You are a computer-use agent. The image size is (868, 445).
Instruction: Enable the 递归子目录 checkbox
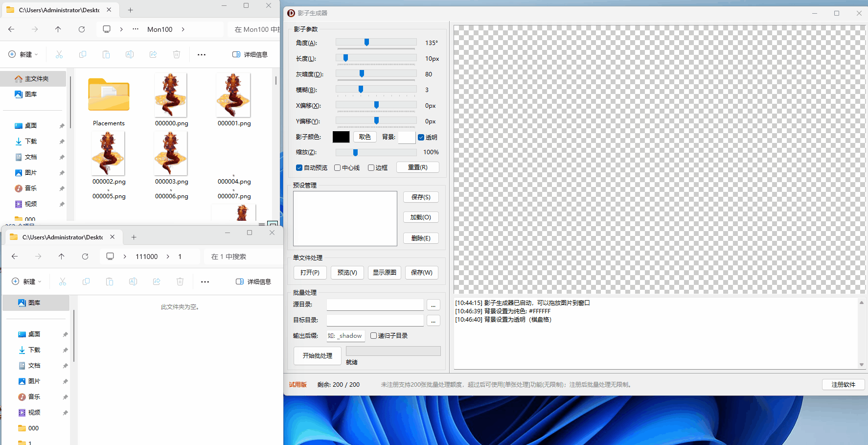pyautogui.click(x=374, y=336)
